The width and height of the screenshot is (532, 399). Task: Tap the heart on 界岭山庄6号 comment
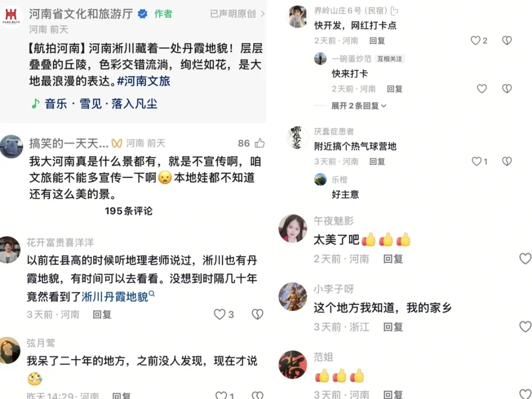click(x=475, y=40)
